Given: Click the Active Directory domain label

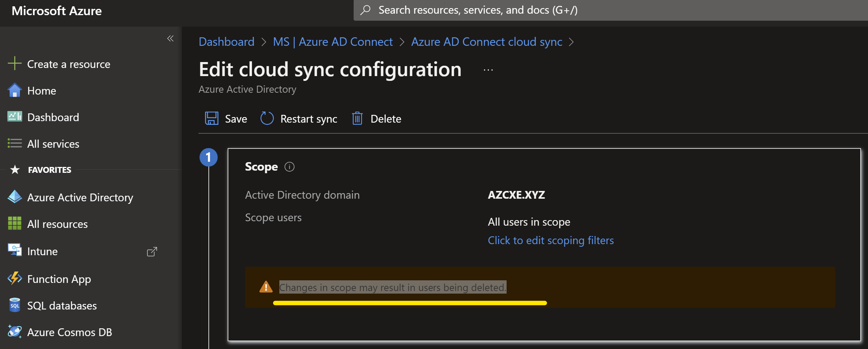Looking at the screenshot, I should point(302,195).
